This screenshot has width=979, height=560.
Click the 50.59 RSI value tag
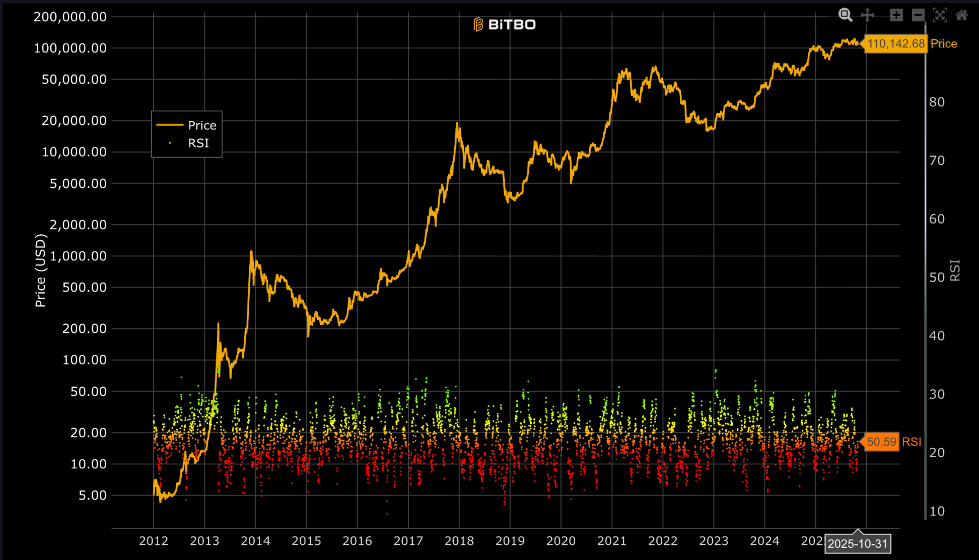[881, 442]
